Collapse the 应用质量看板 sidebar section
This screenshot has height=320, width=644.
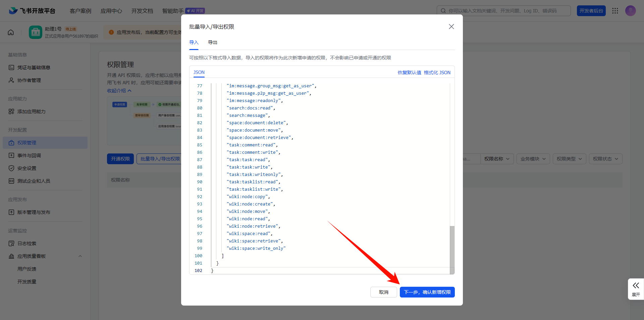(x=80, y=256)
